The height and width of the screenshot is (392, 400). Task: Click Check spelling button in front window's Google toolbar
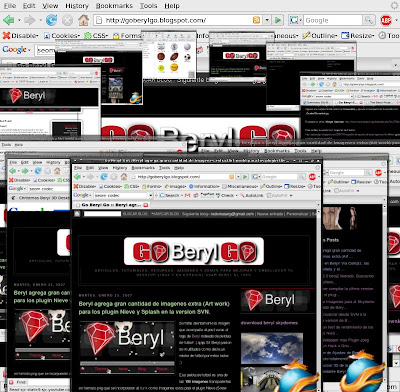[225, 195]
